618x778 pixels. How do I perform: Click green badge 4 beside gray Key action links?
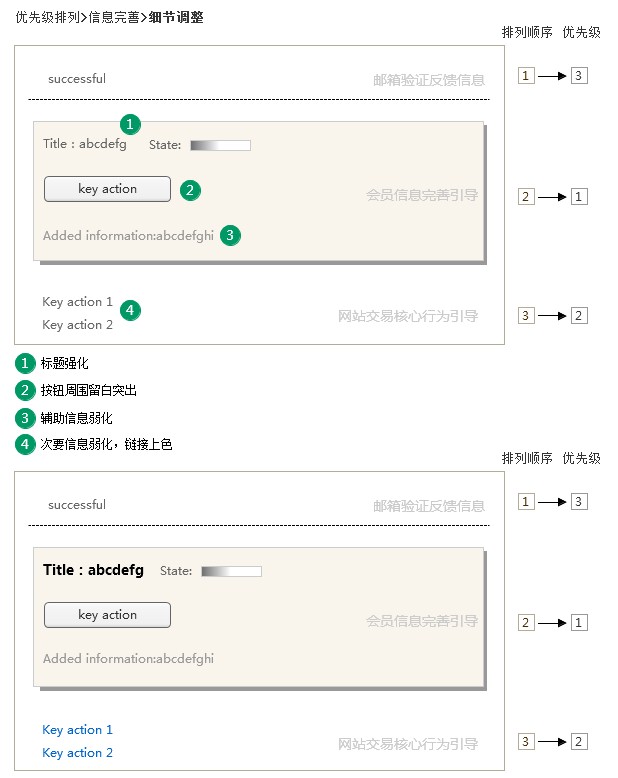tap(130, 310)
